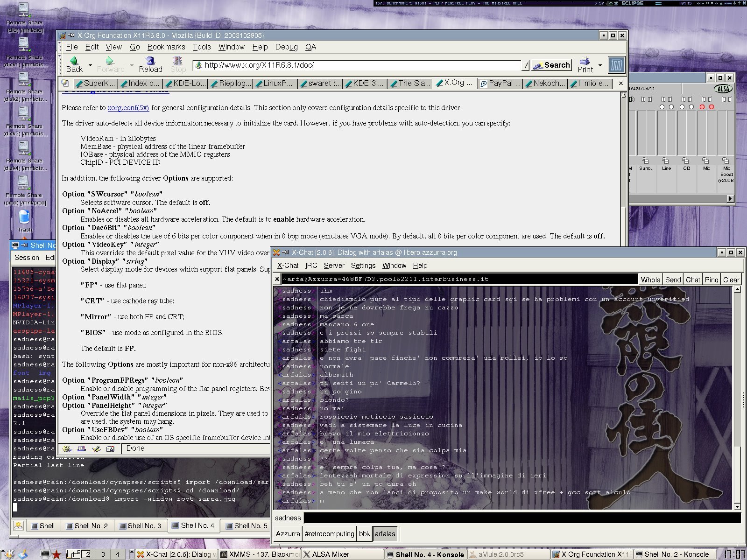Toggle left capture button for Line channel
Viewport: 747px width, 560px height.
pos(662,107)
